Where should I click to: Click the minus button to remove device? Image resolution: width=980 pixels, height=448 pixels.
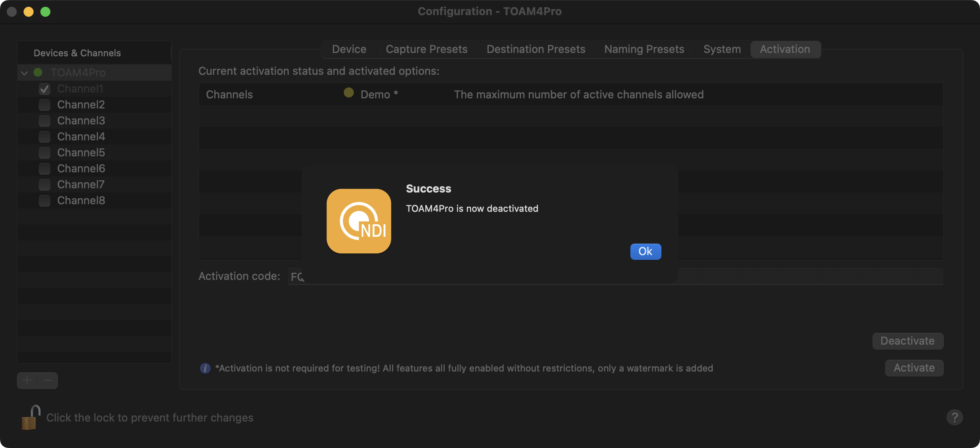point(48,381)
